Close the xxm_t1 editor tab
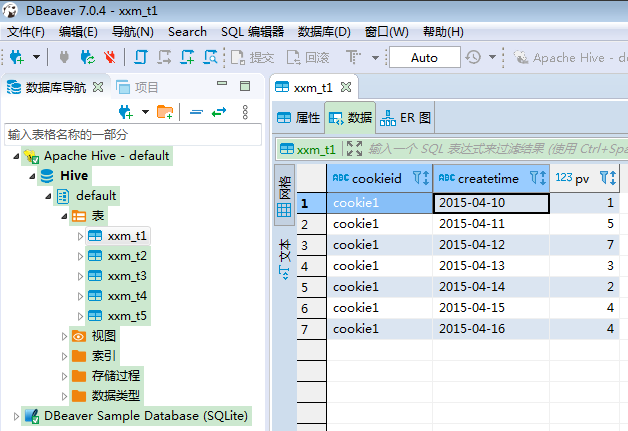Viewport: 628px width, 431px height. [346, 87]
